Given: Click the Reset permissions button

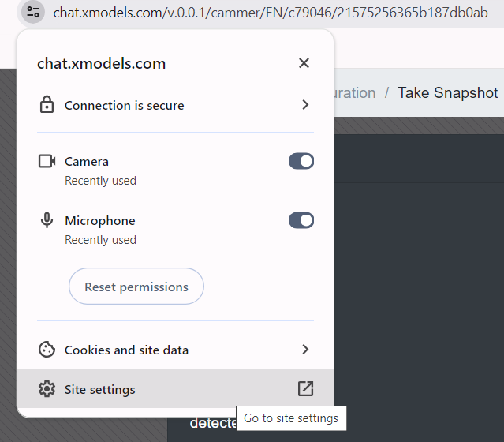Looking at the screenshot, I should point(136,287).
